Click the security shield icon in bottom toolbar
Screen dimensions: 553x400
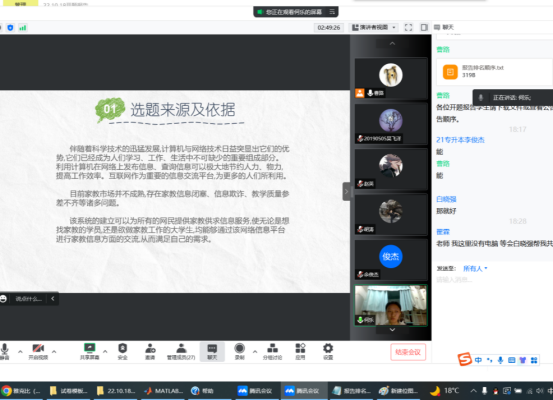pyautogui.click(x=122, y=351)
